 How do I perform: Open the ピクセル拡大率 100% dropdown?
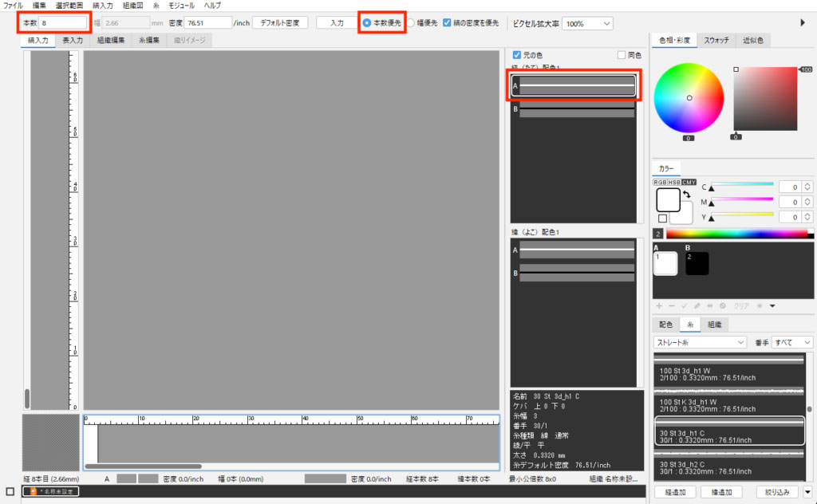(588, 23)
